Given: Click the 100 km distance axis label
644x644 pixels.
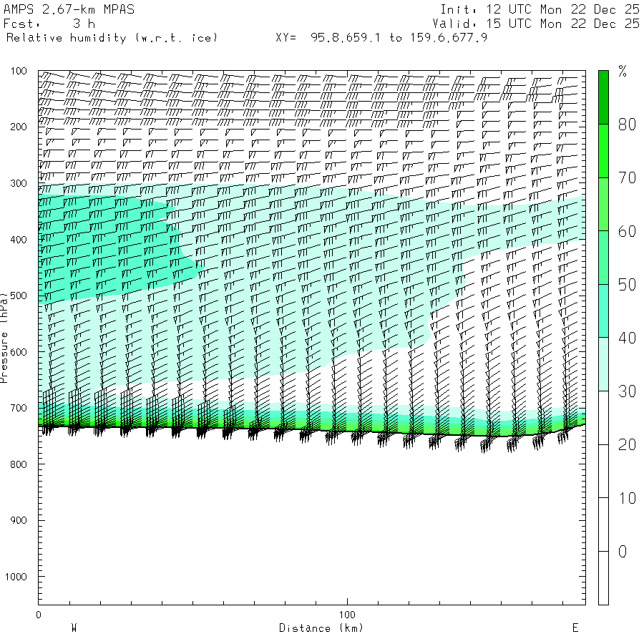Looking at the screenshot, I should click(x=347, y=615).
